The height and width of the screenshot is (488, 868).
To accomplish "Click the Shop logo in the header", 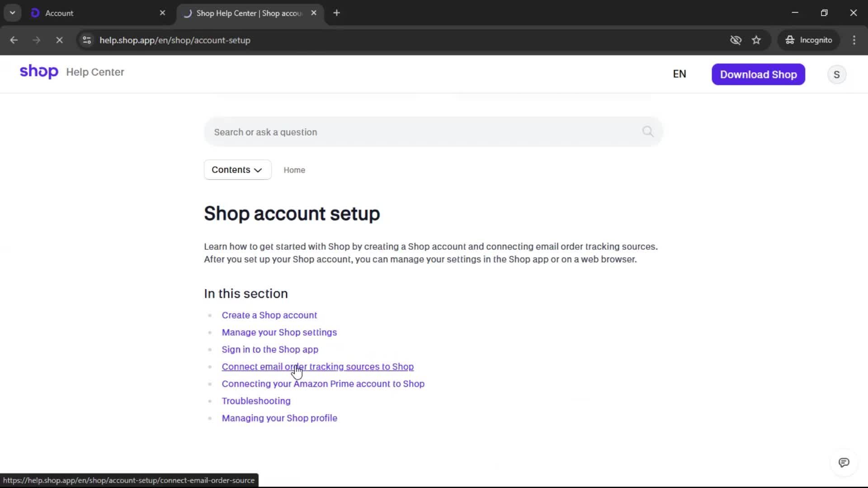I will click(x=39, y=72).
